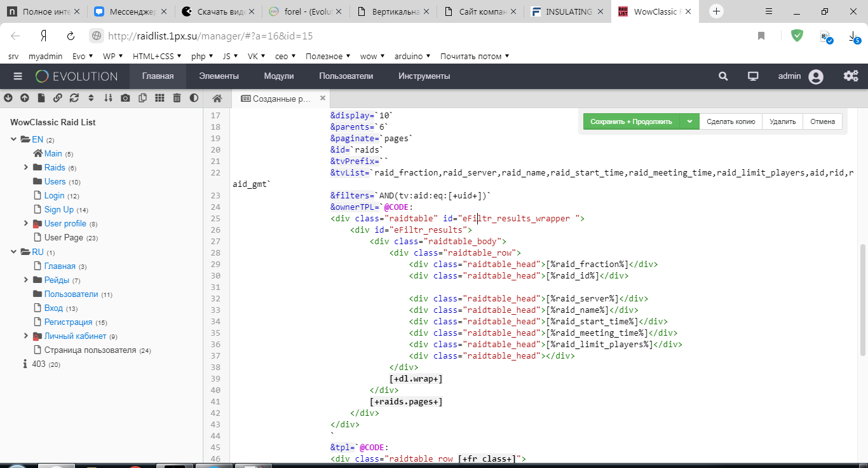Click the code editor vertical scrollbar
This screenshot has width=868, height=468.
[862, 299]
